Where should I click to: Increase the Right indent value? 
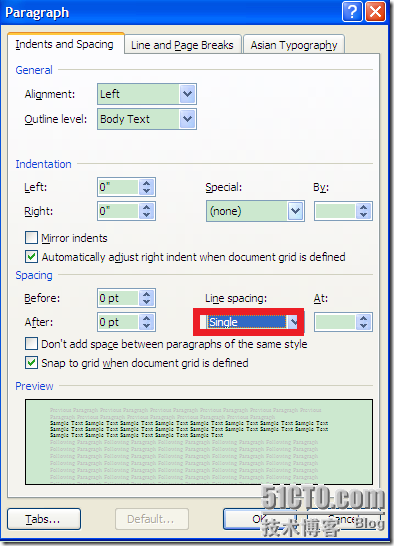click(x=147, y=207)
